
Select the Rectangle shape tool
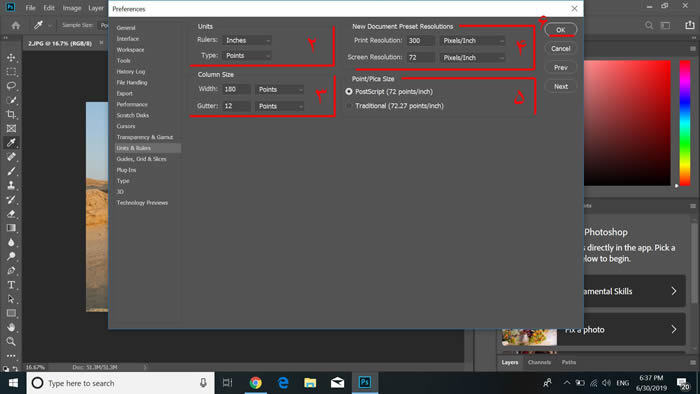[x=11, y=313]
